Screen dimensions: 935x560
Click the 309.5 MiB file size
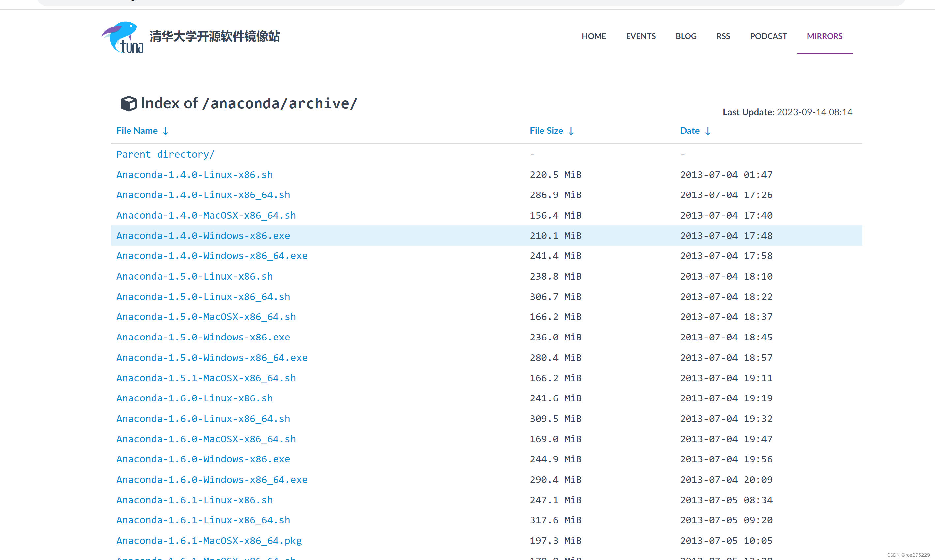(555, 419)
